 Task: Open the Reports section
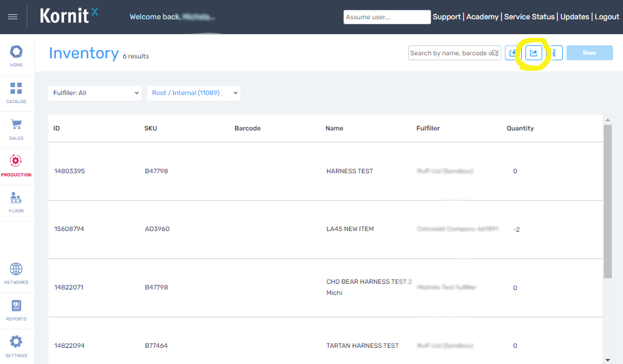16,311
